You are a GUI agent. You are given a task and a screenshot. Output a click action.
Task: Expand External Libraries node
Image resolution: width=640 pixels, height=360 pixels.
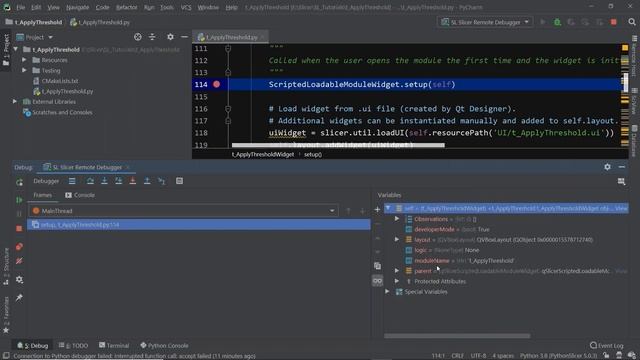pyautogui.click(x=15, y=102)
